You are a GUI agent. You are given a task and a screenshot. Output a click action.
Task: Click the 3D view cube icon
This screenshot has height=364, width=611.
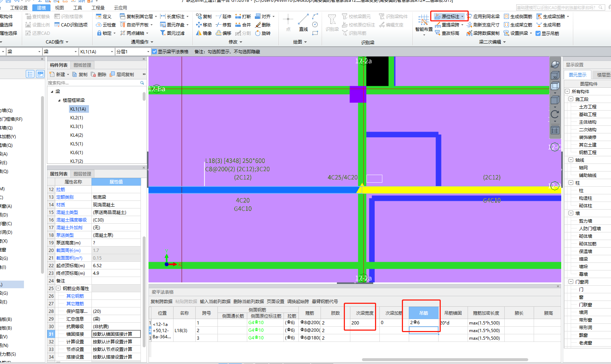pyautogui.click(x=555, y=75)
